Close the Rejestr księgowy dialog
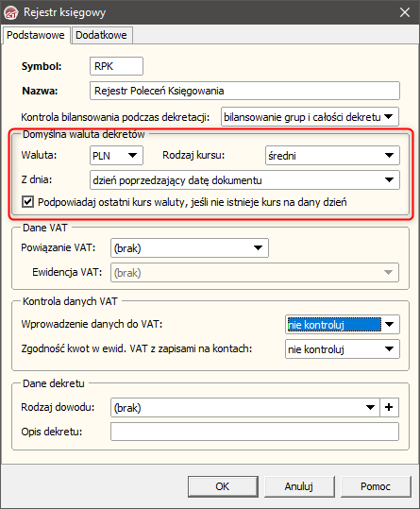This screenshot has height=509, width=420. (405, 12)
